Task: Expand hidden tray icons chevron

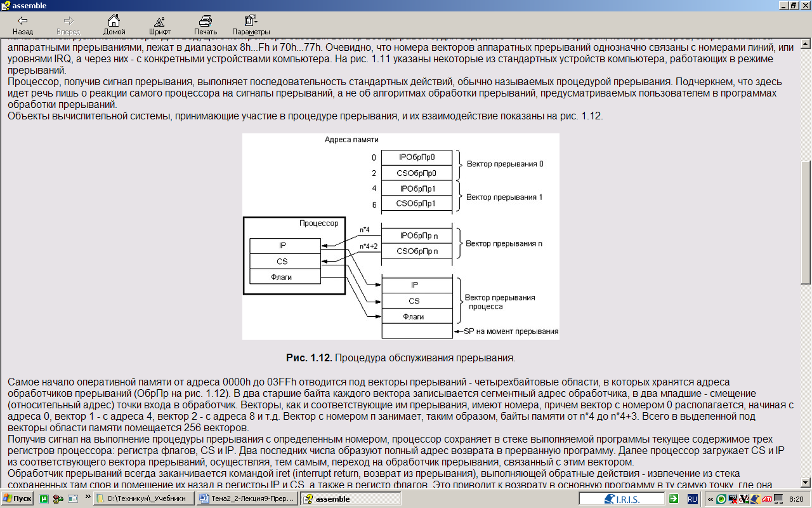Action: 710,499
